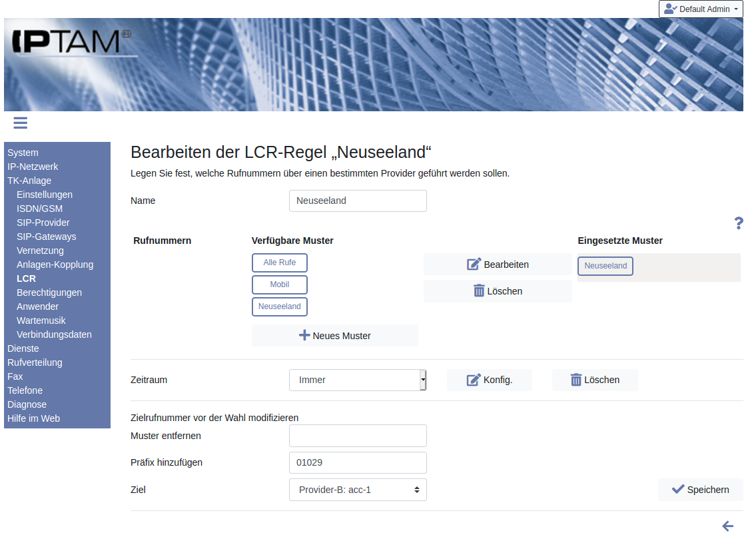This screenshot has width=756, height=543.
Task: Click the back arrow icon
Action: click(727, 526)
